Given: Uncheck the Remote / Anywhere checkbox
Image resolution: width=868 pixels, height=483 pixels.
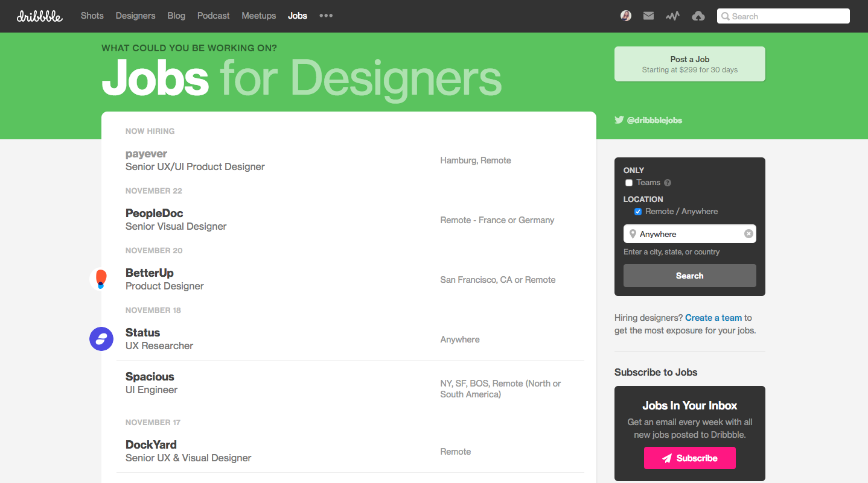Looking at the screenshot, I should point(638,212).
